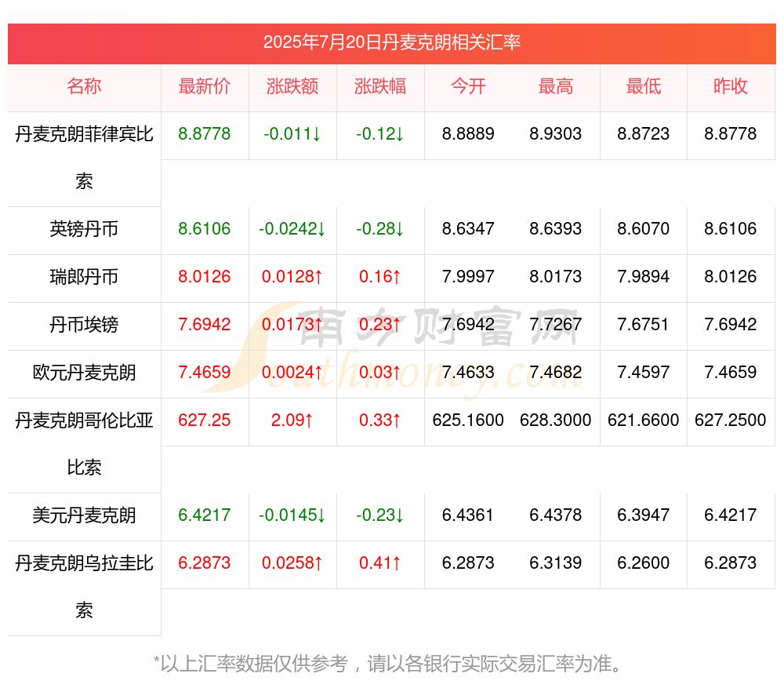Click change percent -0.12↓
784x688 pixels.
380,134
